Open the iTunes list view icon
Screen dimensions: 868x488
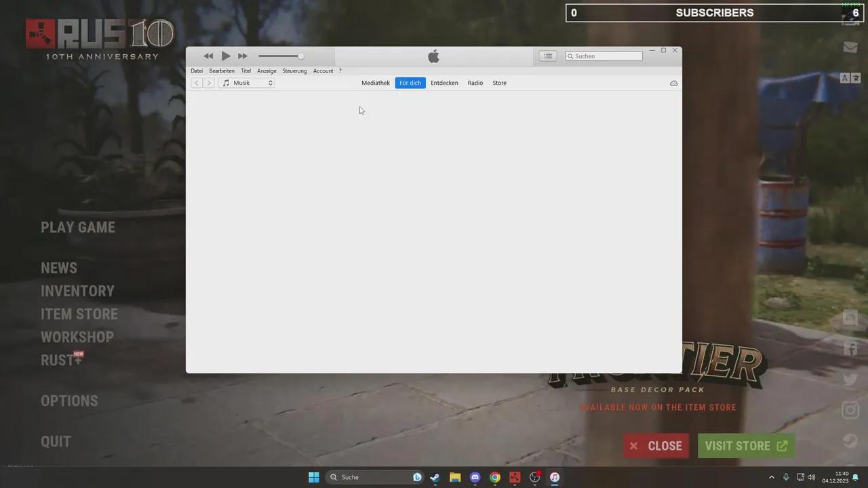(x=548, y=56)
